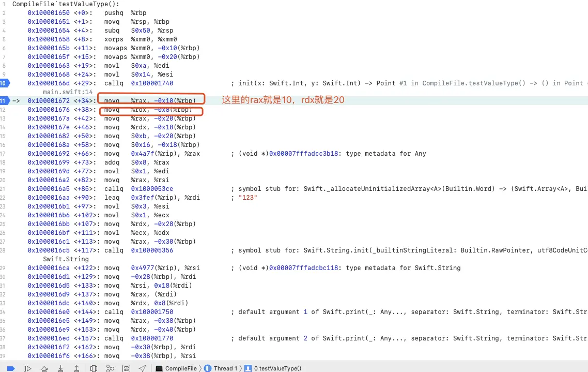Open the Thread 1 breadcrumb
588x372 pixels.
(x=221, y=368)
